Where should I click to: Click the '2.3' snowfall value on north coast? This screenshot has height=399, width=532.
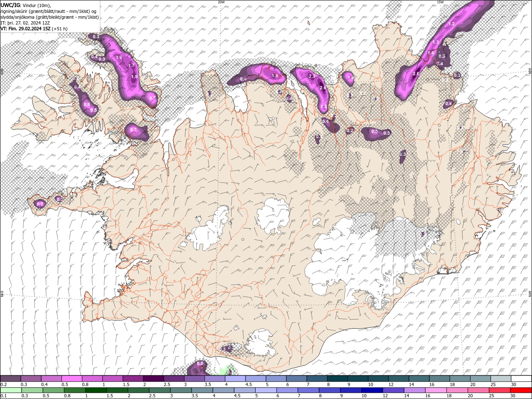pyautogui.click(x=313, y=76)
